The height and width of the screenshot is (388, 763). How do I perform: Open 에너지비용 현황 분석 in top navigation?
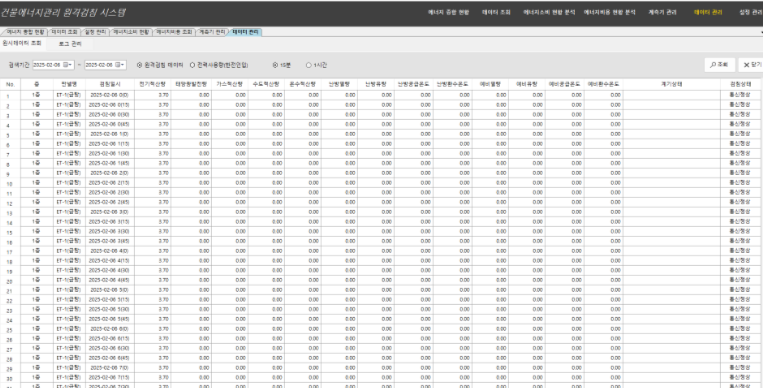point(610,13)
